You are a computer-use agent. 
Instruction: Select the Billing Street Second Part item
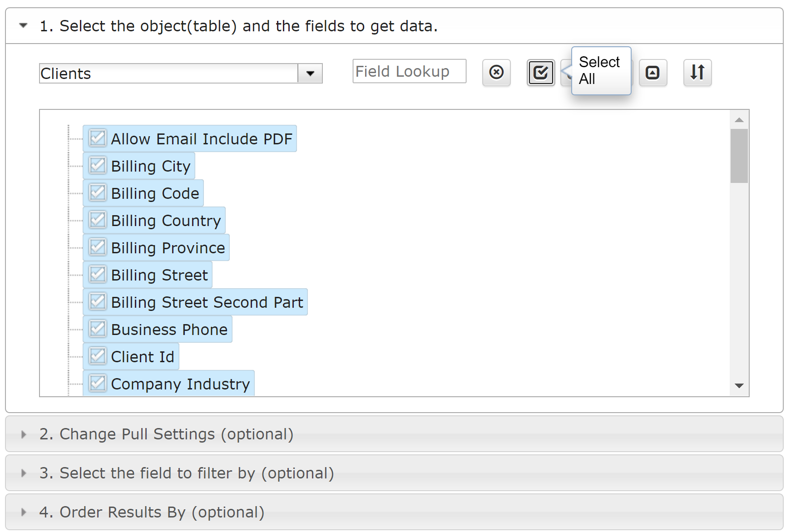point(195,302)
